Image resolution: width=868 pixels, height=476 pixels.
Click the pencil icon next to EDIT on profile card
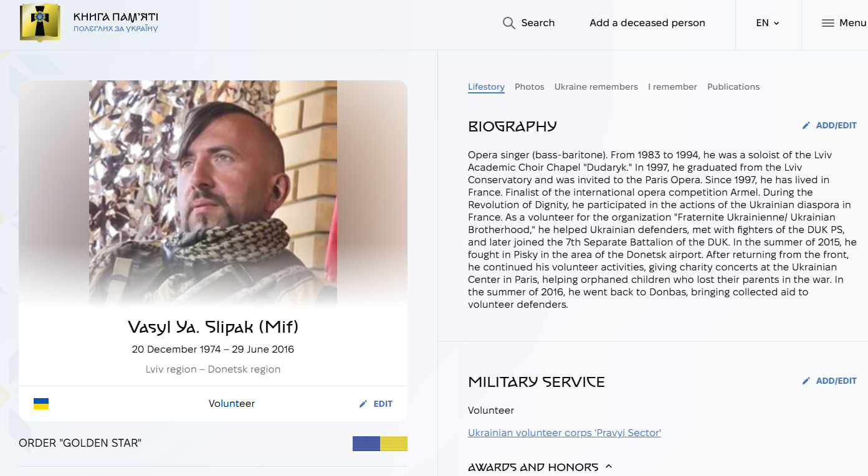point(363,404)
